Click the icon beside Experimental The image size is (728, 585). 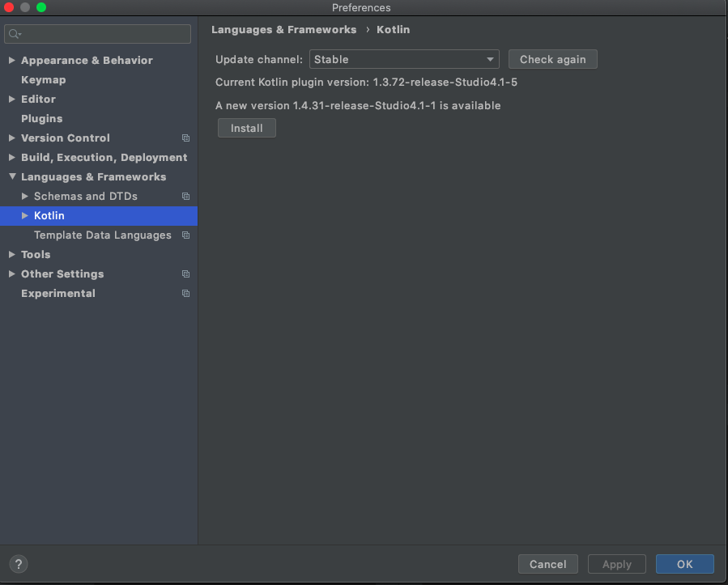[x=185, y=293]
